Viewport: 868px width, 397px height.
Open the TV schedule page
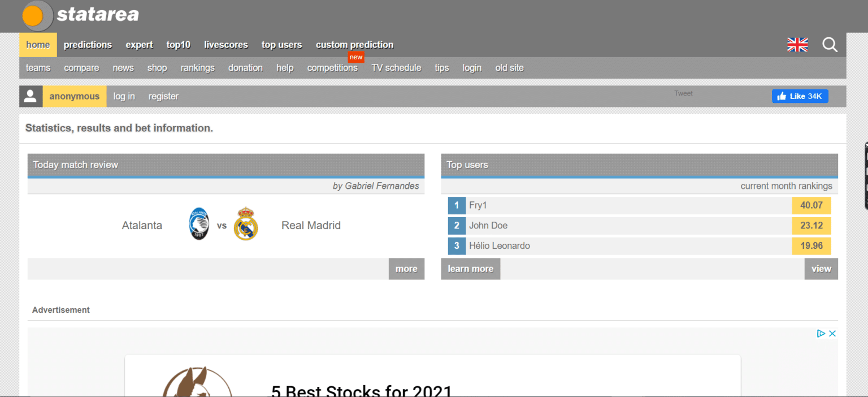click(396, 67)
